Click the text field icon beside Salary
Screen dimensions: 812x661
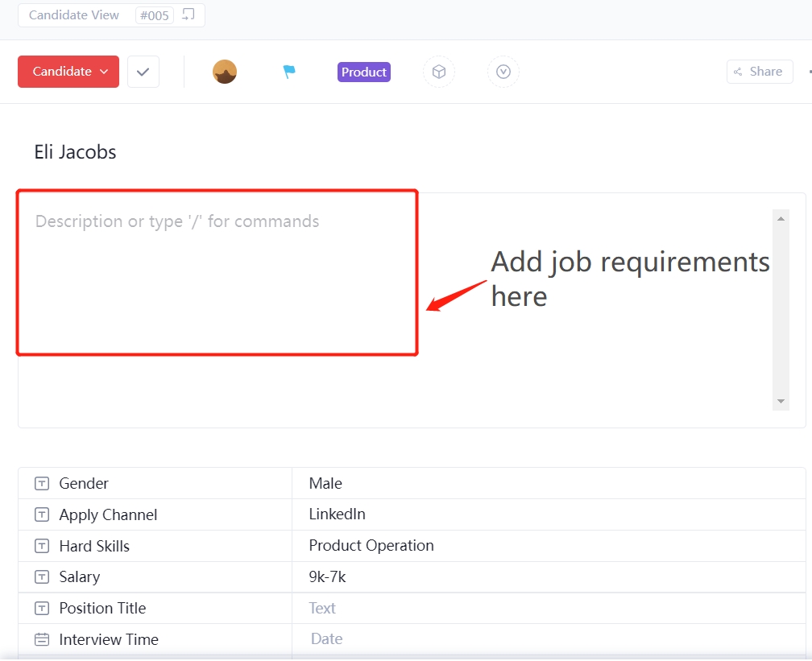coord(41,576)
